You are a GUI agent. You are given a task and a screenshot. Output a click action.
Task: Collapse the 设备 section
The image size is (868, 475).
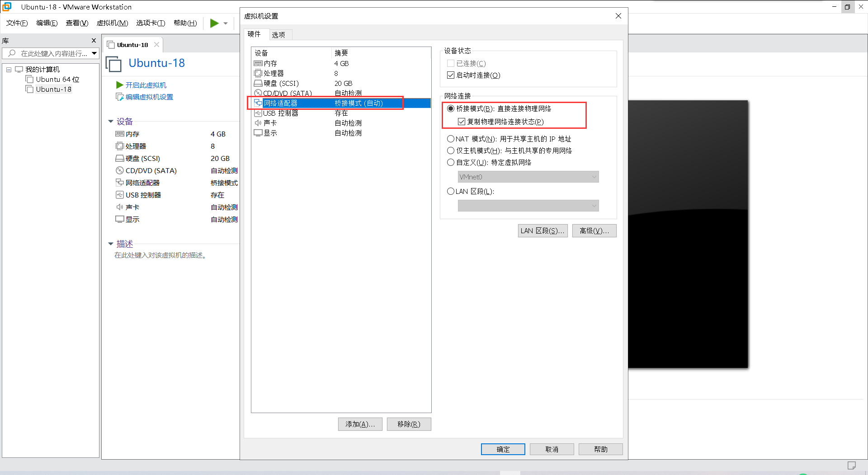pos(111,122)
